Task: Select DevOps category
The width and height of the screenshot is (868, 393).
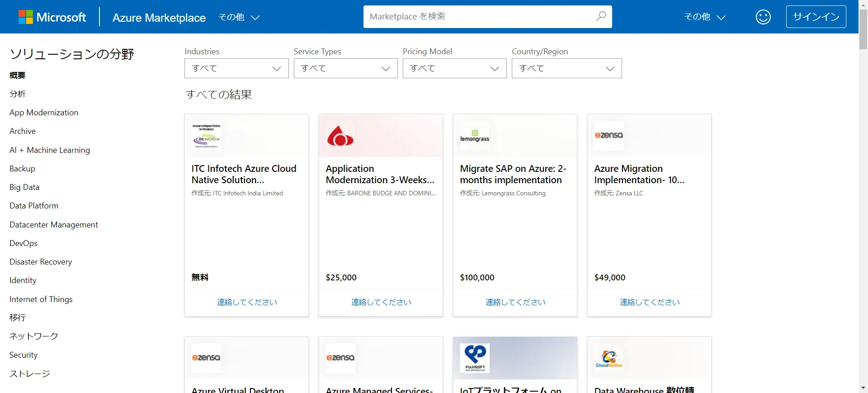Action: (x=24, y=243)
